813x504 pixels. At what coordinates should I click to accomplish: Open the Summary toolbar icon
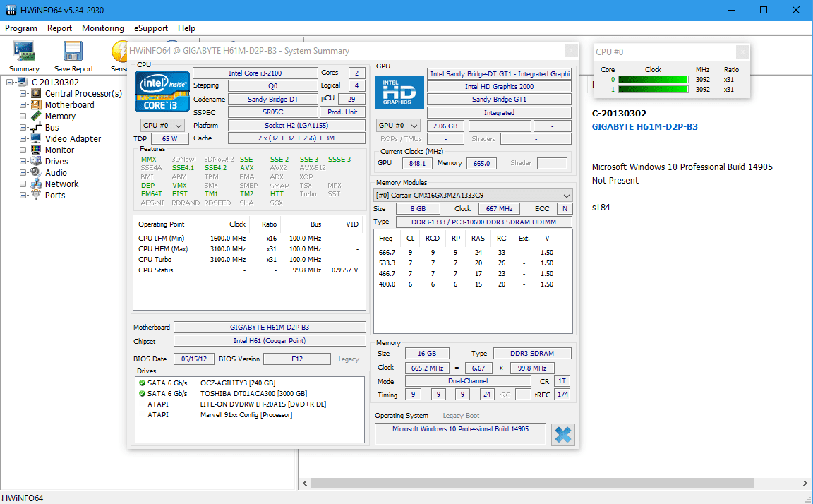[24, 52]
